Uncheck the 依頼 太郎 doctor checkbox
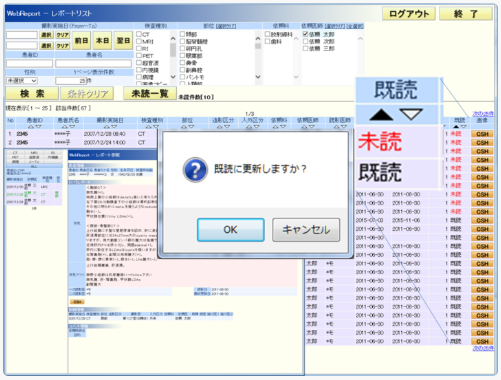The image size is (501, 380). pos(305,34)
